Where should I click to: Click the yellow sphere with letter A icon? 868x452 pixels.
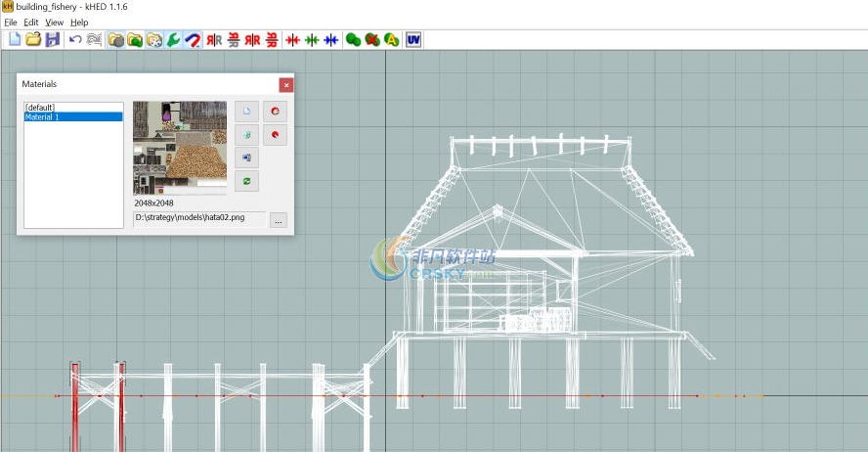(391, 40)
